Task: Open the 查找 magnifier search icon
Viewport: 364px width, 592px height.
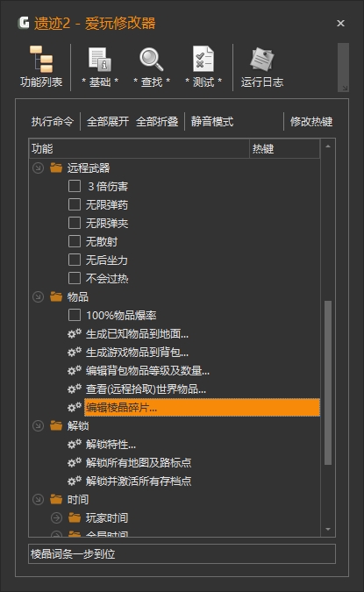Action: pos(152,59)
